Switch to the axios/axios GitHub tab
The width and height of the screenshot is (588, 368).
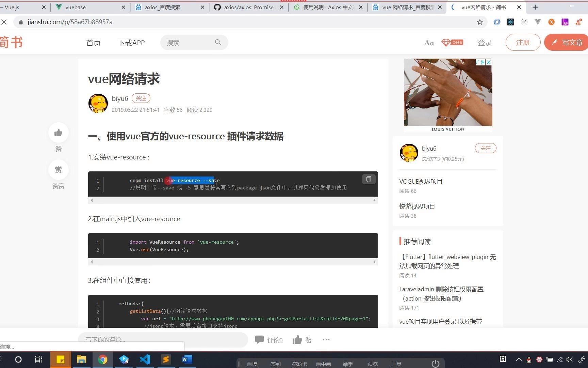pos(248,7)
